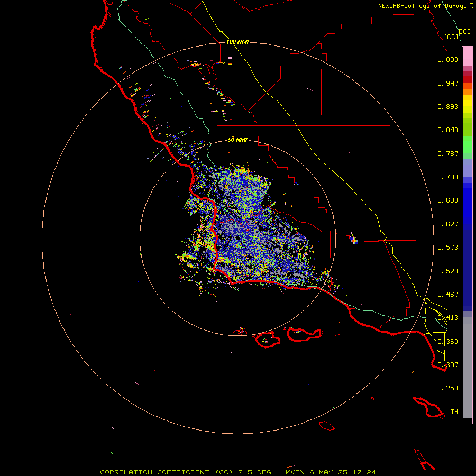
Task: Click the 0.573 legend value
Action: click(x=448, y=248)
